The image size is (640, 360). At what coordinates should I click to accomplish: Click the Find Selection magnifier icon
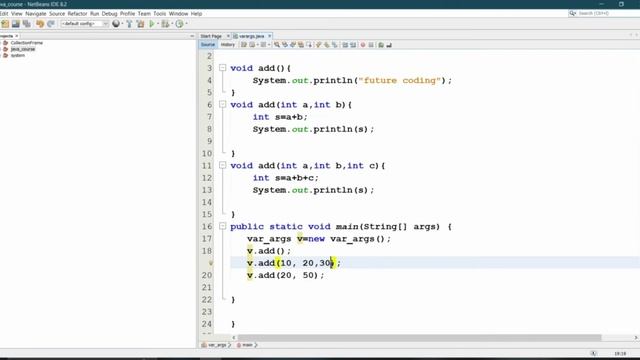[277, 45]
